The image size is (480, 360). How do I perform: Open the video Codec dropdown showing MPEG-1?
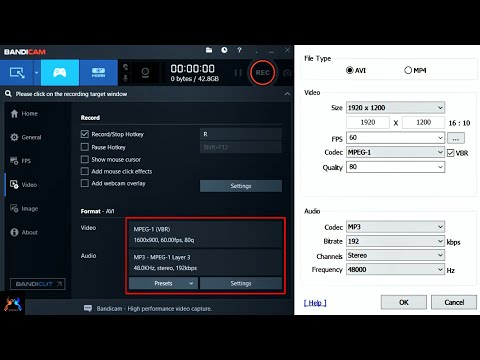point(395,152)
